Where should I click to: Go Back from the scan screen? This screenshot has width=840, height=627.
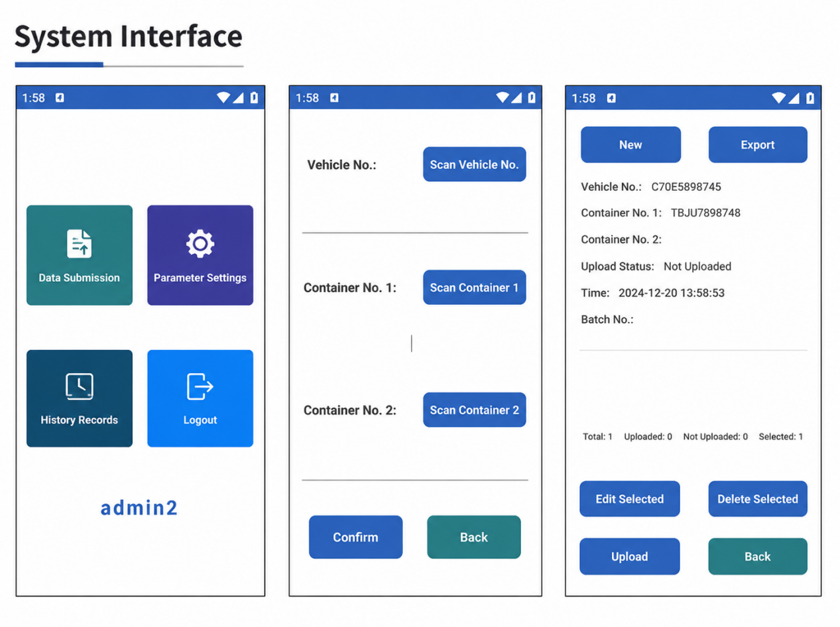tap(474, 537)
